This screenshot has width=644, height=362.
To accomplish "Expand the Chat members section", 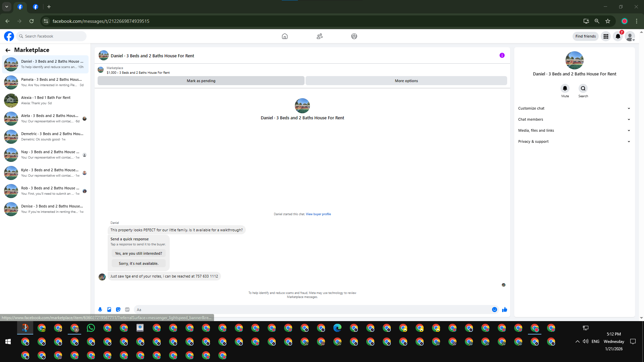I will pyautogui.click(x=574, y=119).
